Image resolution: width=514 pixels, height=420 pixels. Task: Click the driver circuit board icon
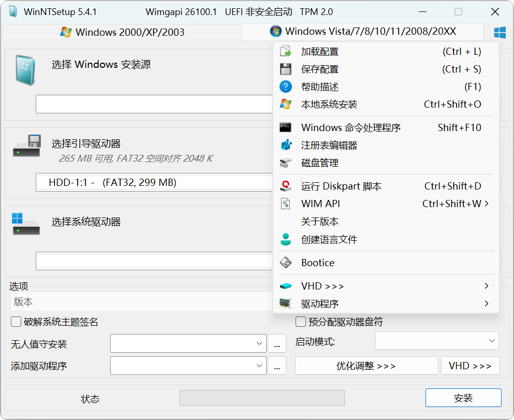coord(286,303)
